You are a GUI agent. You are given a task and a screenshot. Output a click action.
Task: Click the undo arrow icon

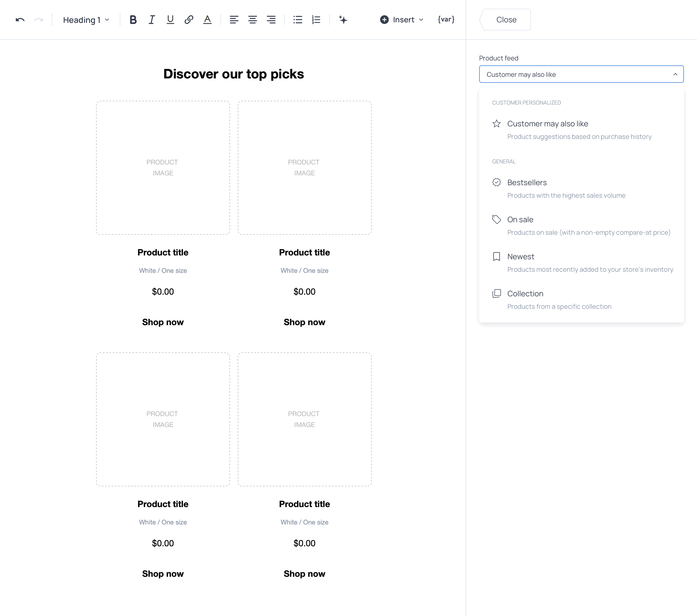[x=20, y=20]
